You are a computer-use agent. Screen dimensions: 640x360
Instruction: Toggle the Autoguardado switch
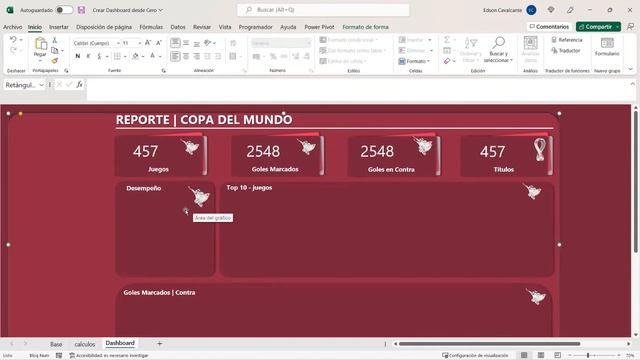click(x=64, y=10)
